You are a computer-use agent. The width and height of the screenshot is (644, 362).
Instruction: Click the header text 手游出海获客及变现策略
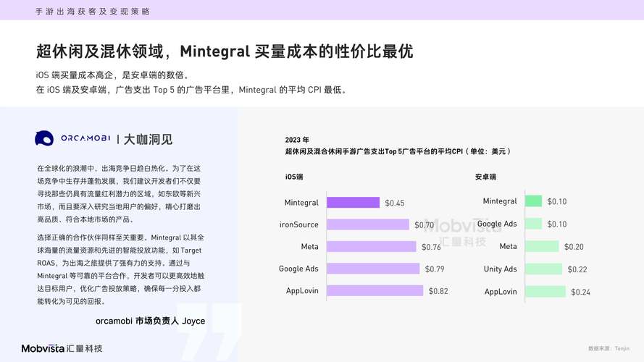click(93, 12)
